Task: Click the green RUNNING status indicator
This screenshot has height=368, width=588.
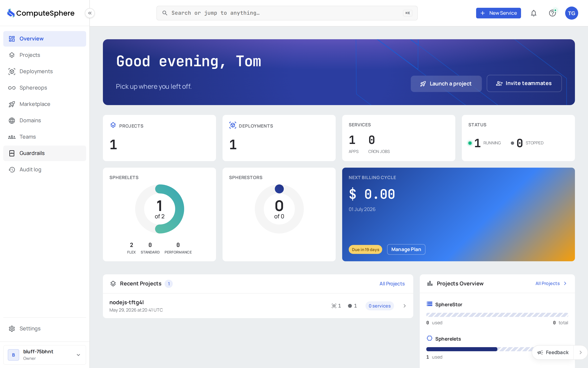Action: point(470,143)
